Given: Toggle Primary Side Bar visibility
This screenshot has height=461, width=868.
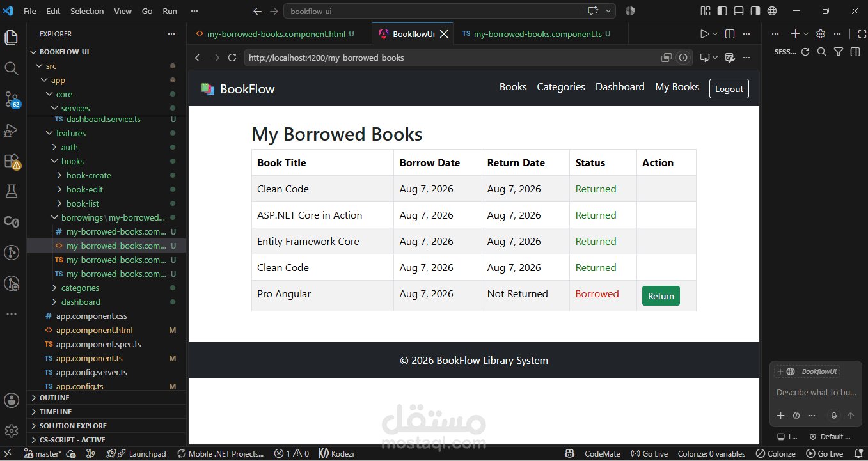Looking at the screenshot, I should click(722, 11).
